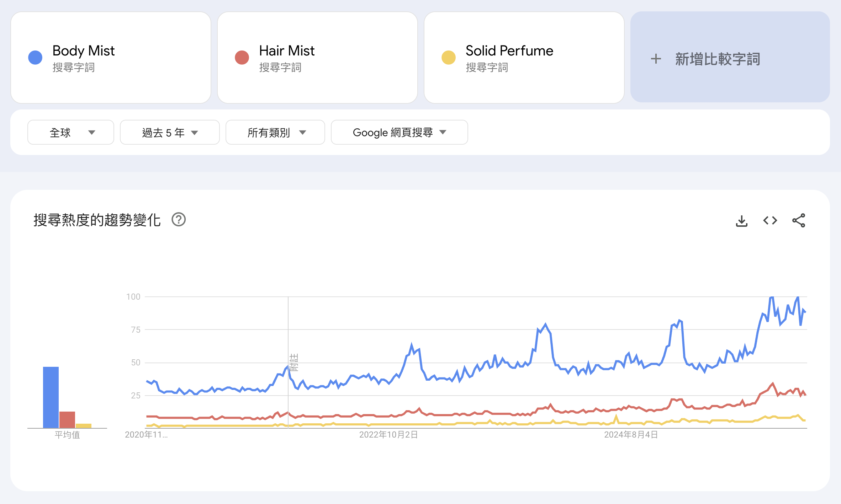This screenshot has height=504, width=841.
Task: Click the red Hair Mist dot
Action: (242, 58)
